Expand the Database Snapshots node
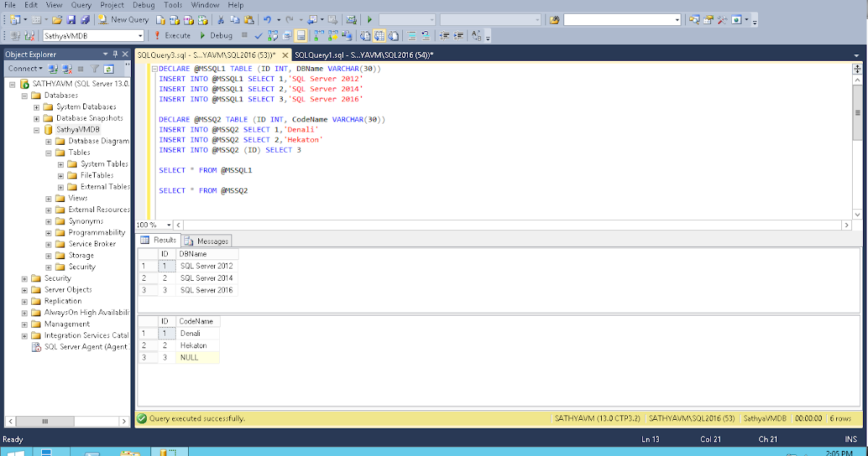This screenshot has width=868, height=456. (37, 118)
